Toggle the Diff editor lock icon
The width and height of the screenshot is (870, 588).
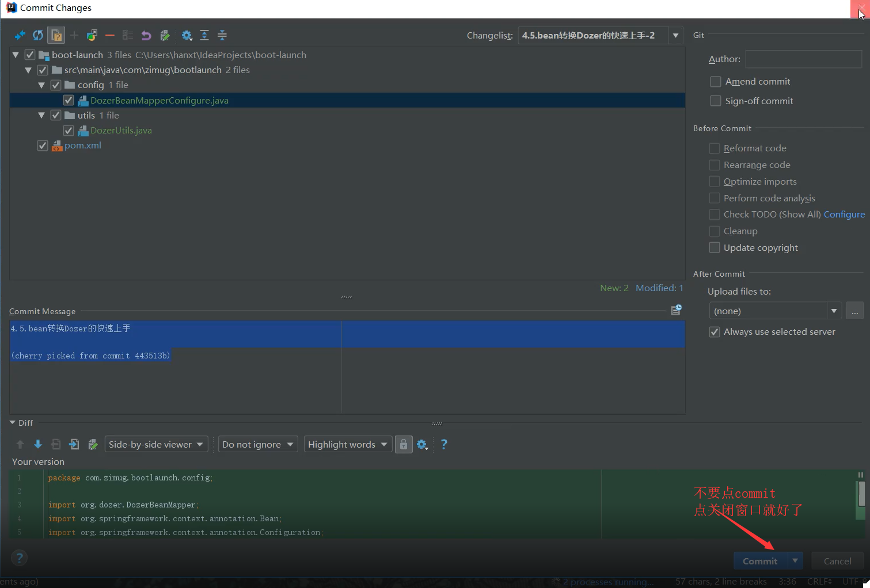404,444
